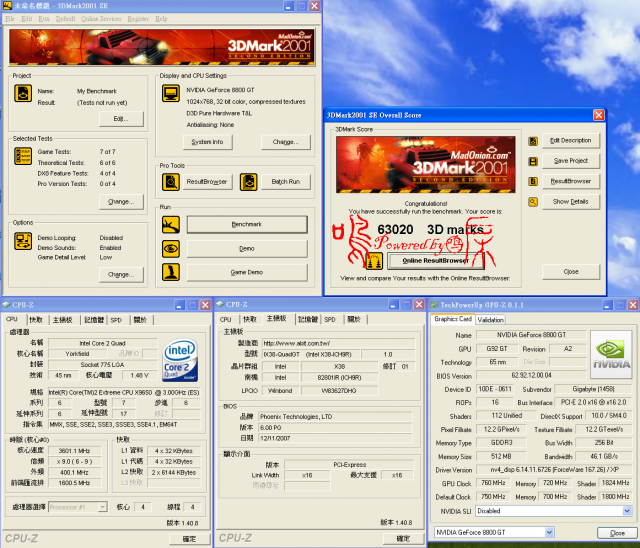This screenshot has width=640, height=548.
Task: Click the Batch Run button
Action: pyautogui.click(x=285, y=182)
